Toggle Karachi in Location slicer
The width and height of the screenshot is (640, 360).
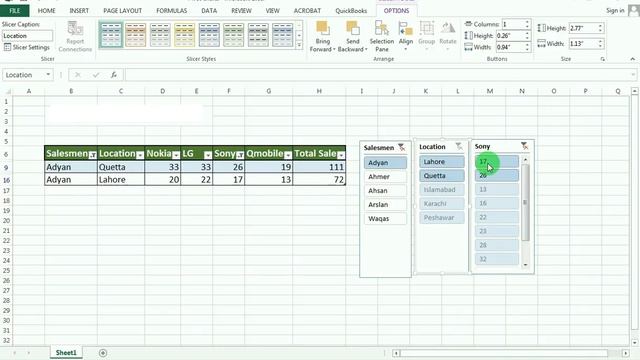point(442,203)
